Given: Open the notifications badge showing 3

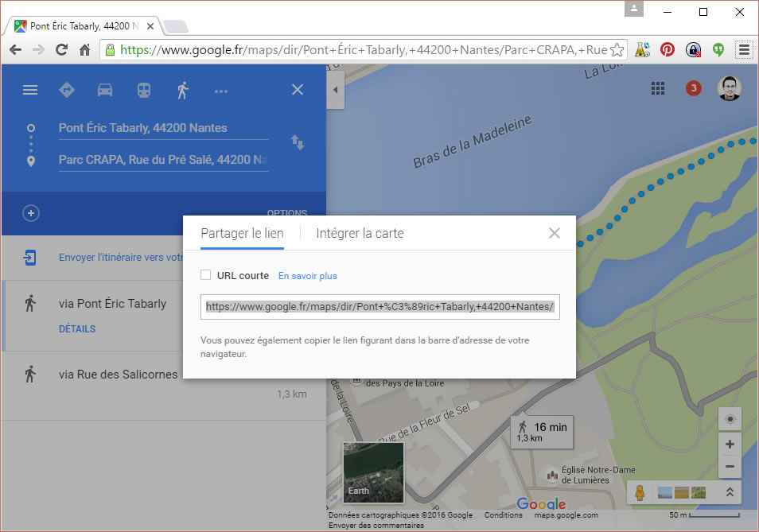Looking at the screenshot, I should tap(693, 88).
